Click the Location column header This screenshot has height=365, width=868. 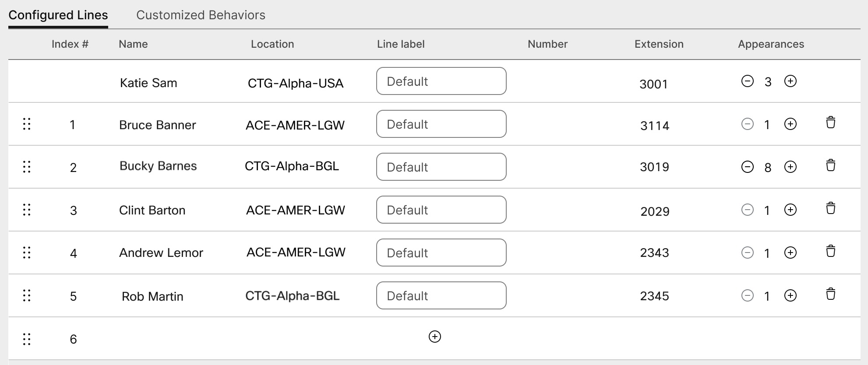click(272, 44)
